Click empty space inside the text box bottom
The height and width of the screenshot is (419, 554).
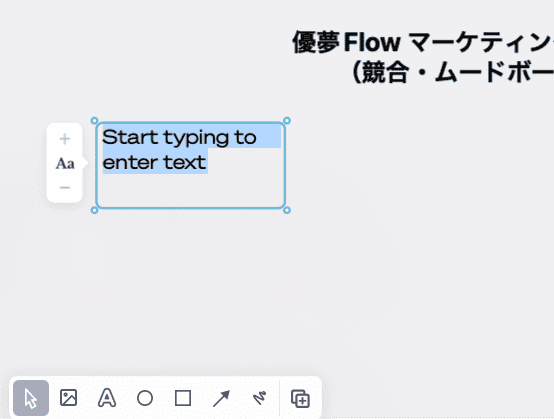tap(191, 191)
